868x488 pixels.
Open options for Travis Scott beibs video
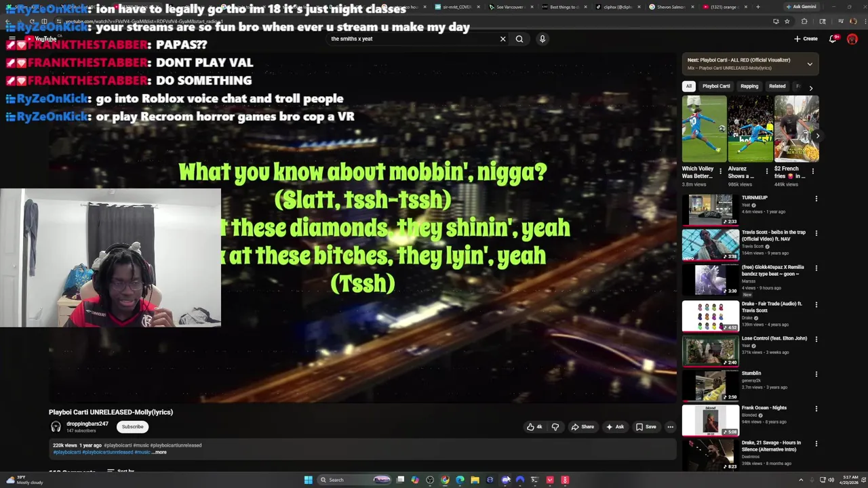pos(816,233)
